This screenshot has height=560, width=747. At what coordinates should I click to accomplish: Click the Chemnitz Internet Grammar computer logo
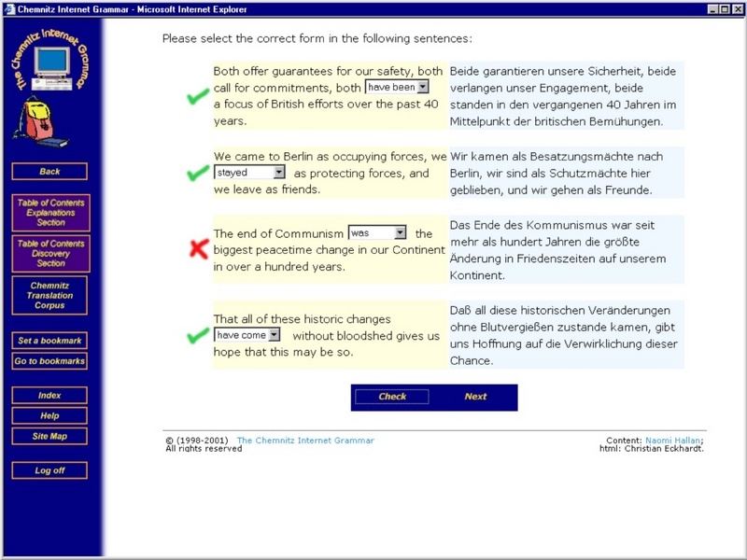click(51, 60)
